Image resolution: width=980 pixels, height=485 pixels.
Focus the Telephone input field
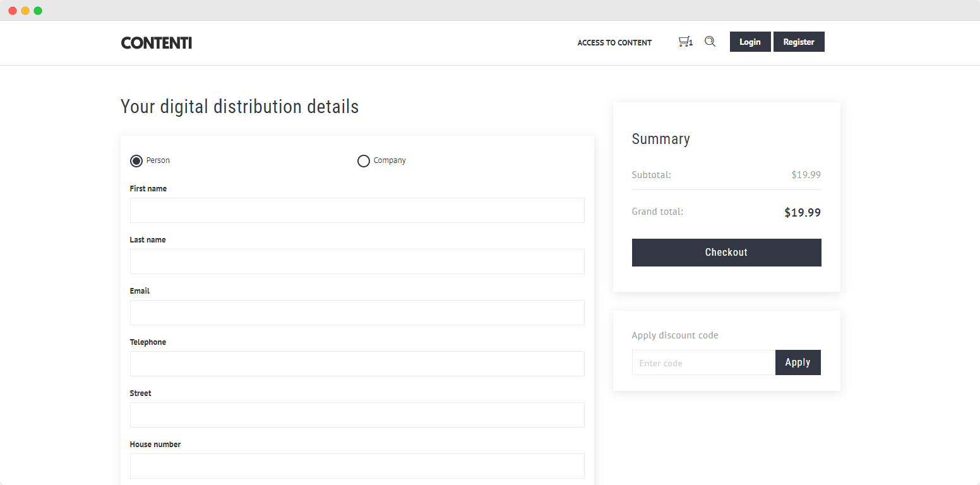tap(357, 364)
